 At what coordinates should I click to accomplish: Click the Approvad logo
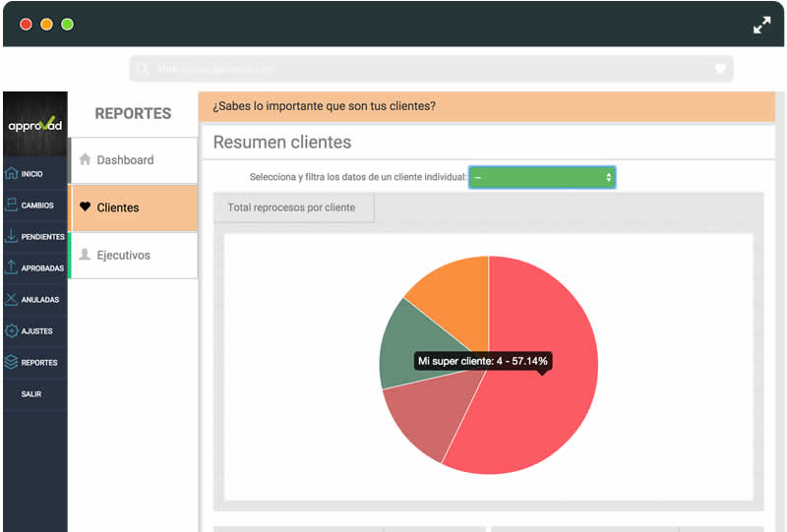(35, 124)
